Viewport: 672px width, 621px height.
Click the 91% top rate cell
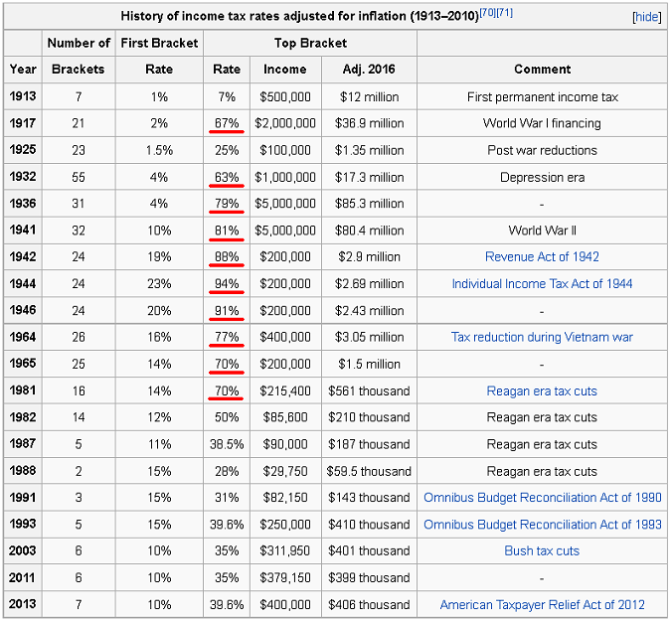(x=227, y=310)
